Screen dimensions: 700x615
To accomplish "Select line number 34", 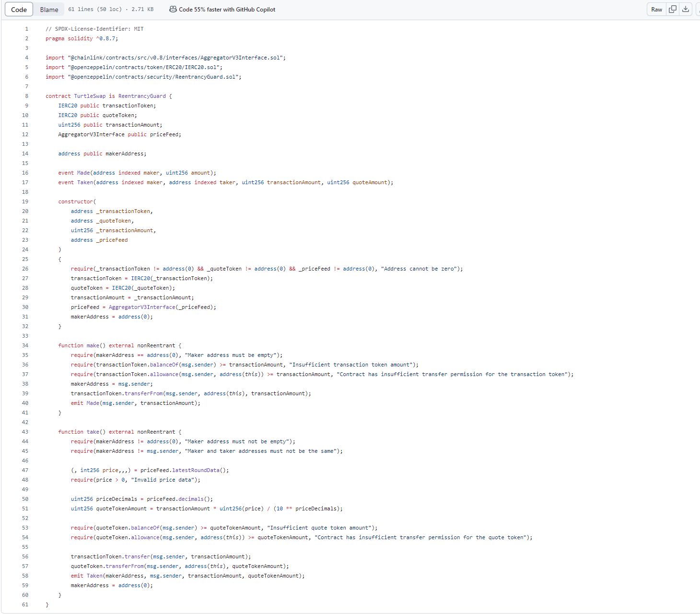I will pos(25,345).
